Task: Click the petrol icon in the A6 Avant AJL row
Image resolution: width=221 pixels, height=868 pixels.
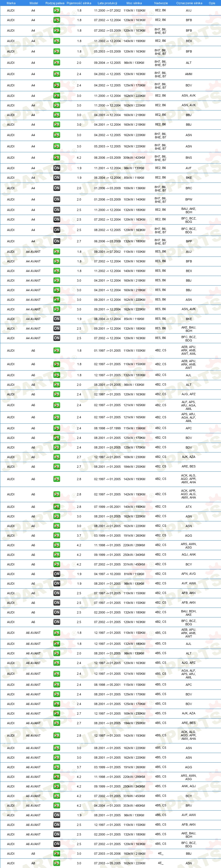Action: coord(57,644)
